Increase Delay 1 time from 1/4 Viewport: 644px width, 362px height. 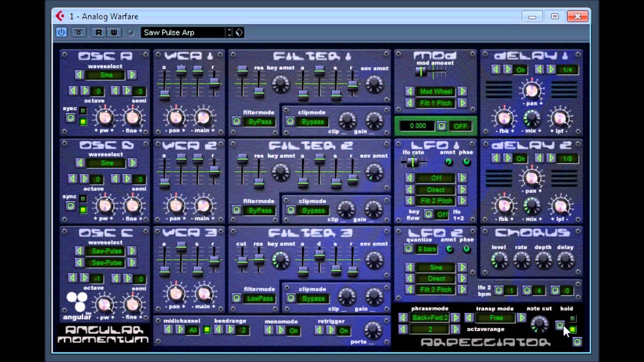[x=551, y=69]
